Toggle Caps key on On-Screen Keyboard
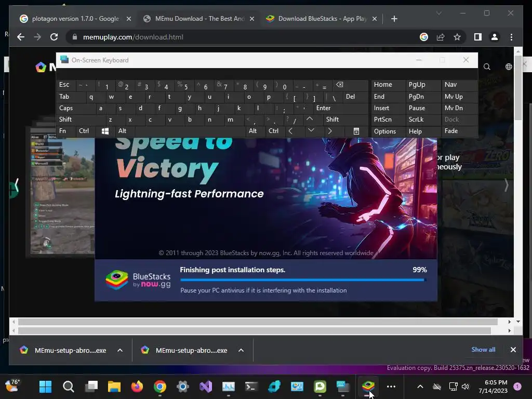The width and height of the screenshot is (532, 399). [76, 108]
